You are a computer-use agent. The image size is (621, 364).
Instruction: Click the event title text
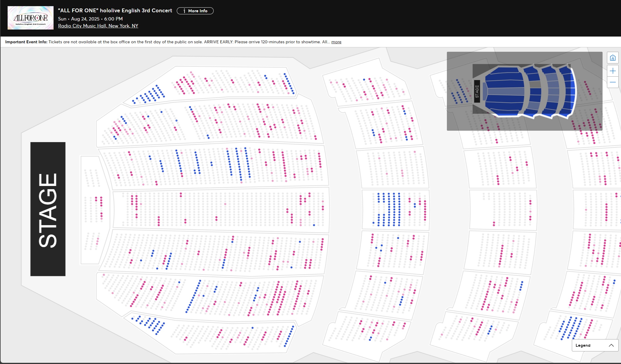click(115, 11)
